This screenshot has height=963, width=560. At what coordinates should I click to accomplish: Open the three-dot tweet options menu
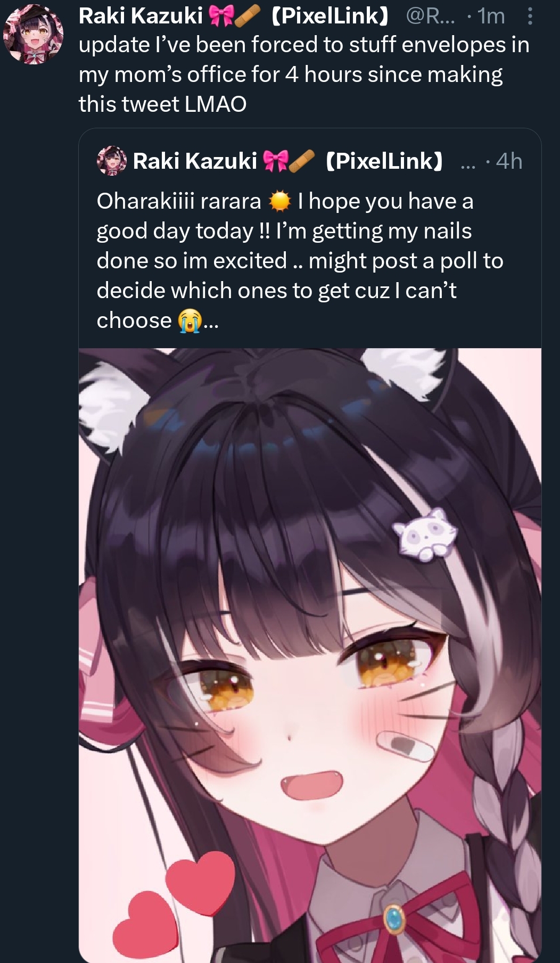tap(529, 17)
